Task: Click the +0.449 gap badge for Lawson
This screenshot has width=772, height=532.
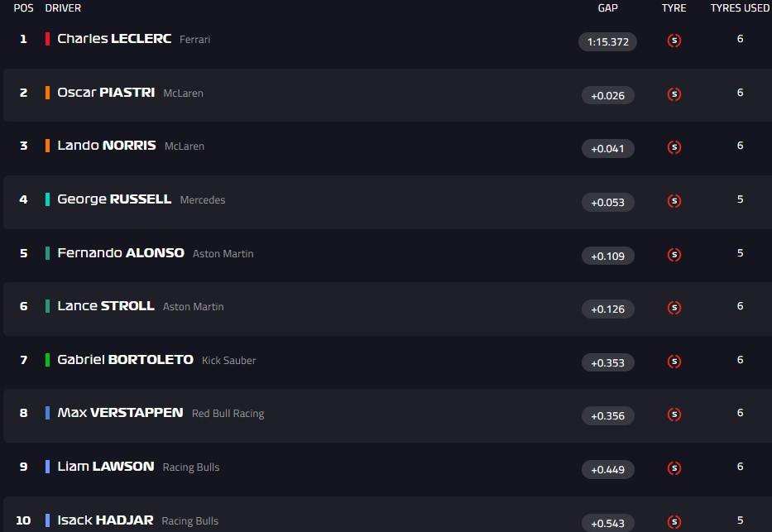Action: (x=607, y=469)
